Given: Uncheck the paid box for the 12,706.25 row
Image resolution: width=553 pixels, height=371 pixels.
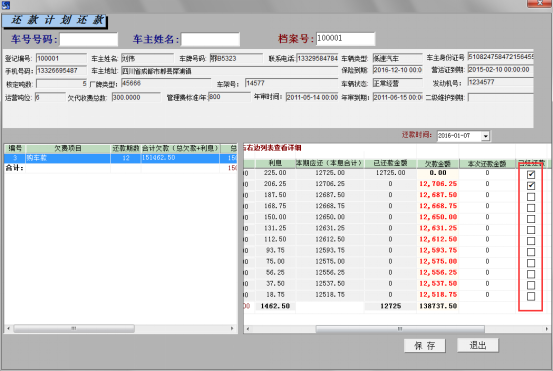Looking at the screenshot, I should tap(531, 186).
